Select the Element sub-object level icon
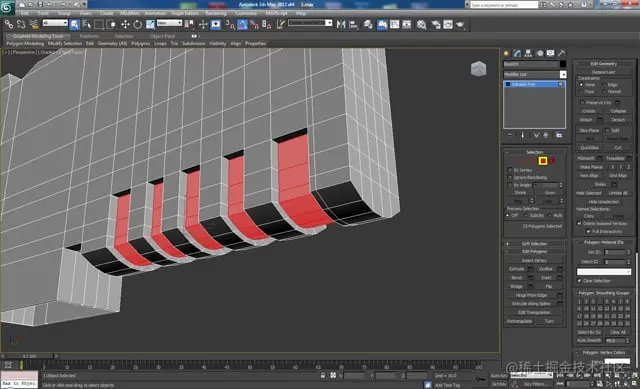Image resolution: width=640 pixels, height=389 pixels. [552, 161]
